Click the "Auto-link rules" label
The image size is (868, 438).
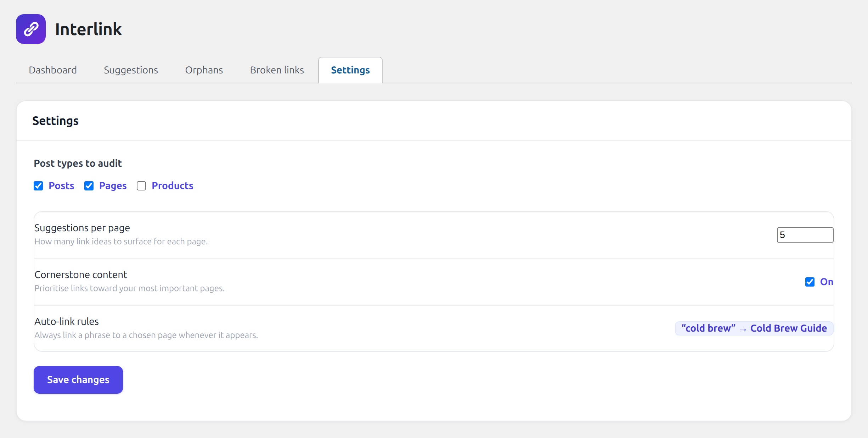[67, 321]
